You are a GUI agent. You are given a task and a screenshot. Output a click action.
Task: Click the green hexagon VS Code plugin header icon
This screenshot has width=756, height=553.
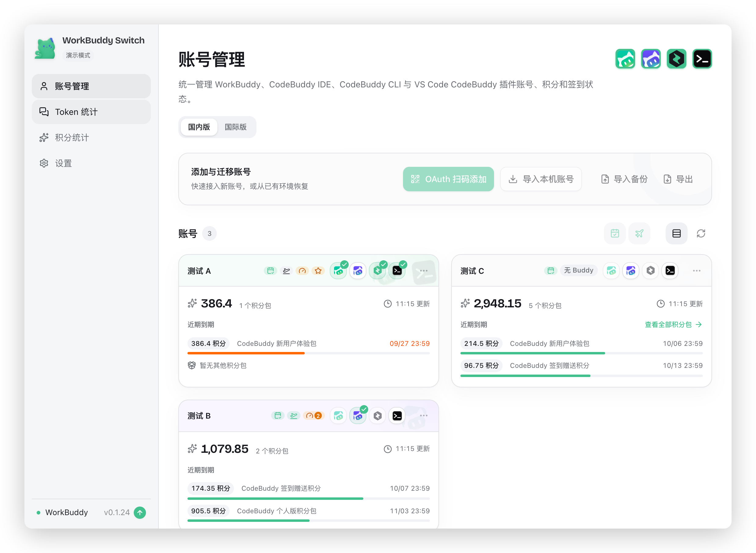[676, 59]
